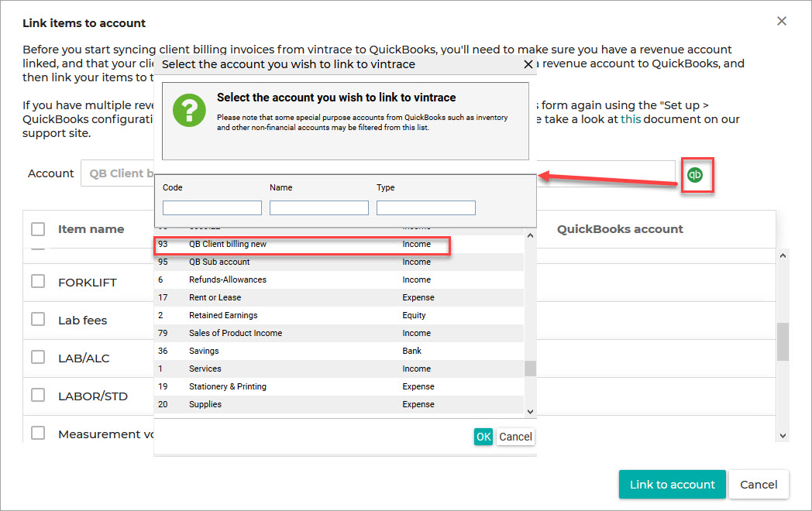Open the 'this' support document link
Screen dimensions: 812x511
coord(631,119)
